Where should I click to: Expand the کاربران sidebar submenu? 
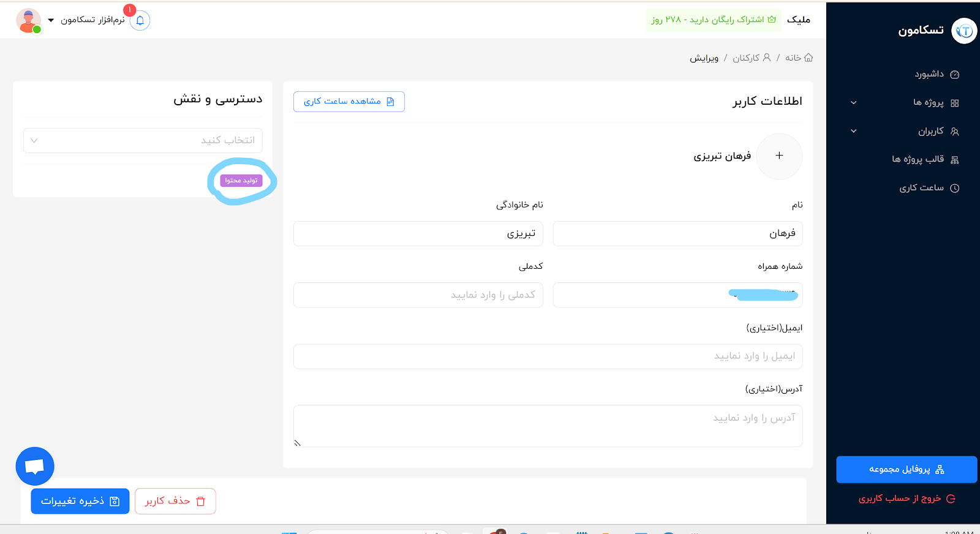(x=854, y=131)
